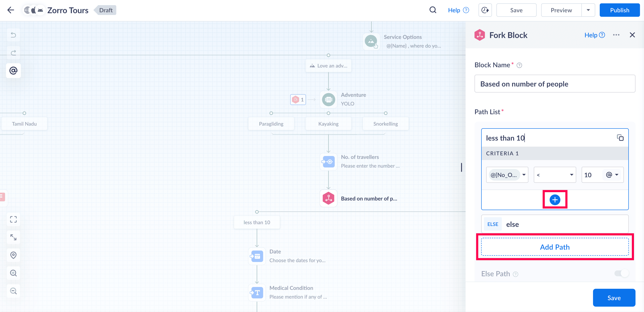Click the fit-to-screen icon
The height and width of the screenshot is (312, 644).
point(13,219)
